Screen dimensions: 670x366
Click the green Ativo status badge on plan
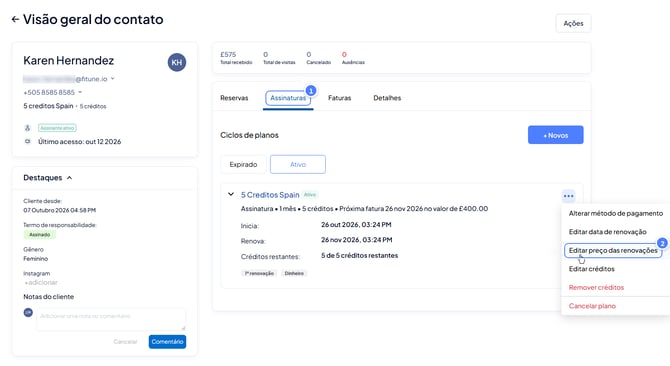tap(310, 195)
